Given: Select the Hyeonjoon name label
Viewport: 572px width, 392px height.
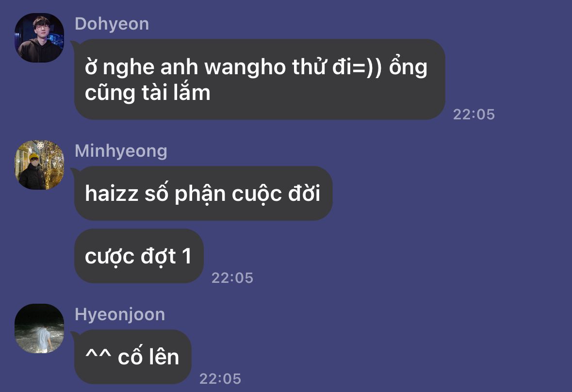Looking at the screenshot, I should point(120,315).
